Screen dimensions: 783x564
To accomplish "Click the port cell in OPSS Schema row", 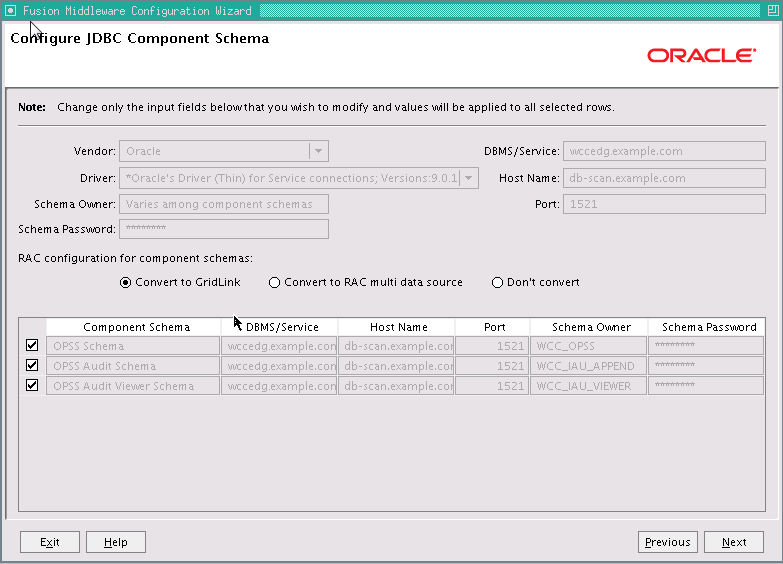I will click(492, 346).
